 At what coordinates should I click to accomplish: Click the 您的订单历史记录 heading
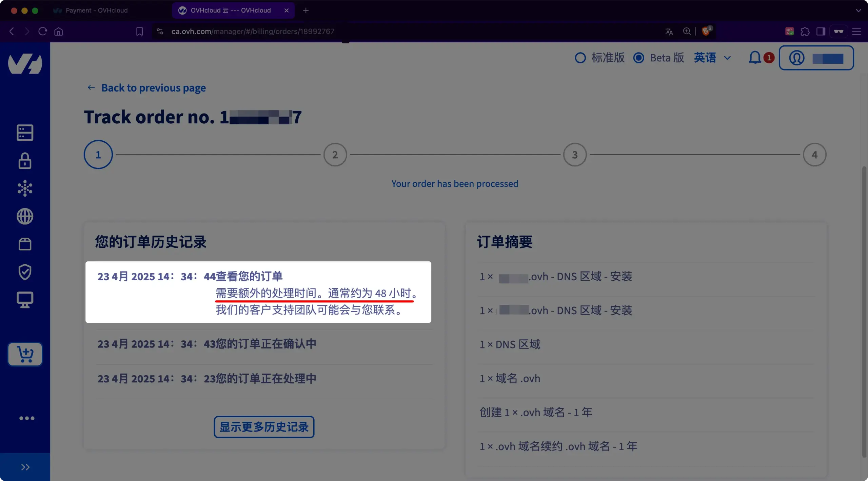point(151,242)
